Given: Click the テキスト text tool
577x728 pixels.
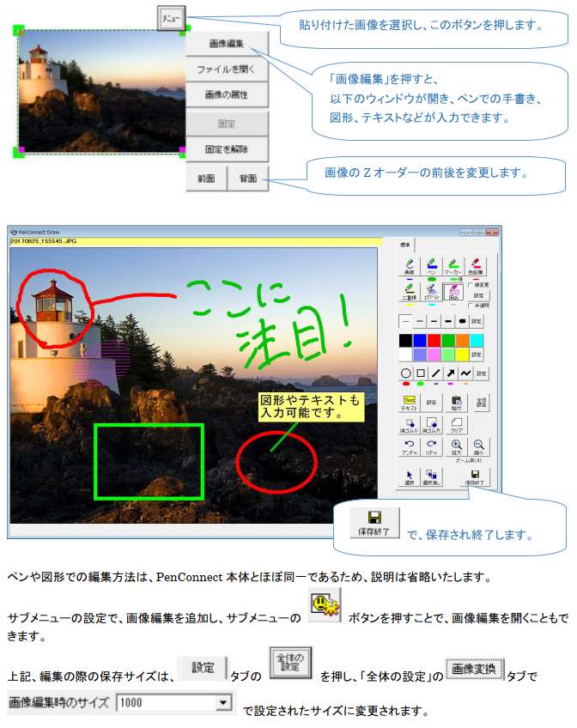Looking at the screenshot, I should click(x=407, y=403).
